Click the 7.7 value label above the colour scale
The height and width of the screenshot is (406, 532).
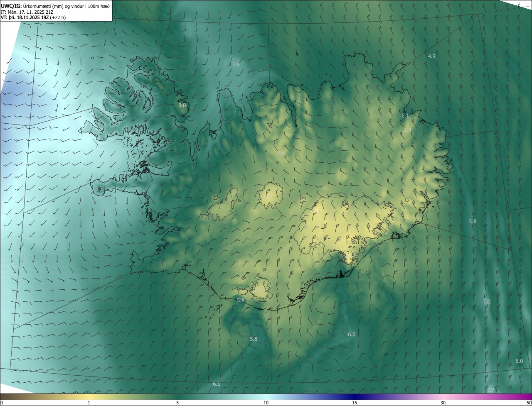[x=490, y=390]
